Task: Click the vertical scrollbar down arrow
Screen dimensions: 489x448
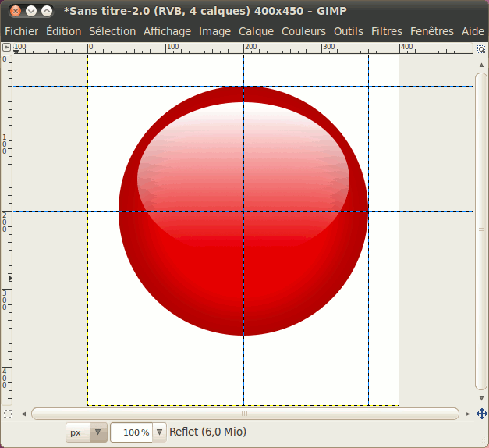Action: click(482, 400)
